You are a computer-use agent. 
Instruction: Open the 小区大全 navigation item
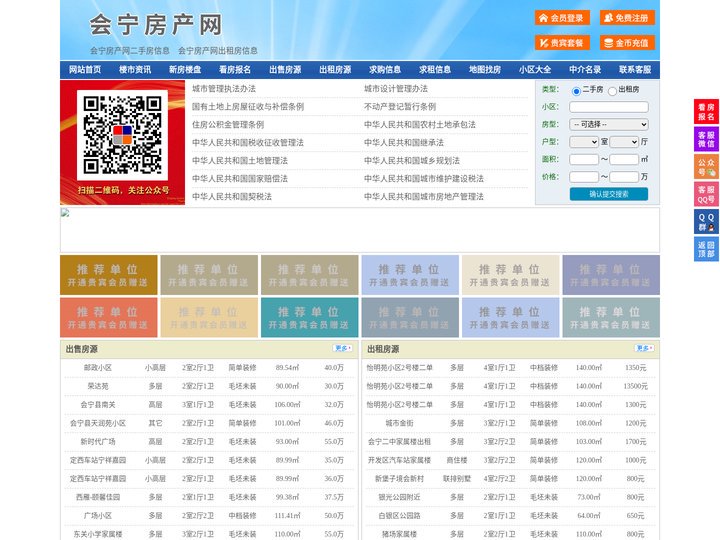(x=535, y=70)
